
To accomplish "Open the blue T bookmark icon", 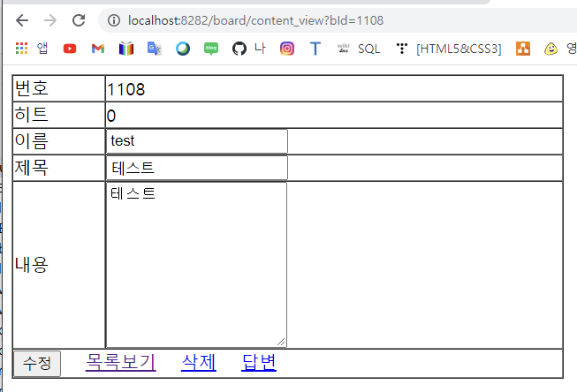I will tap(315, 49).
